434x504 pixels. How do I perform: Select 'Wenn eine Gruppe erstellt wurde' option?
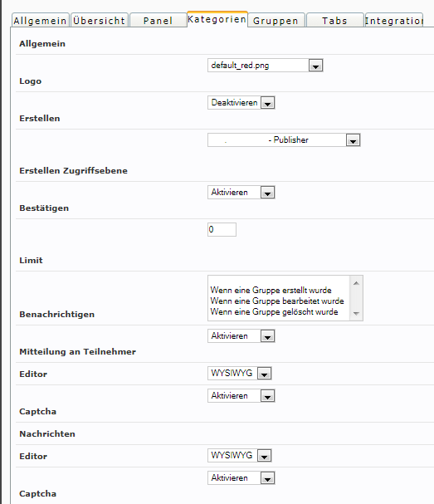[271, 290]
